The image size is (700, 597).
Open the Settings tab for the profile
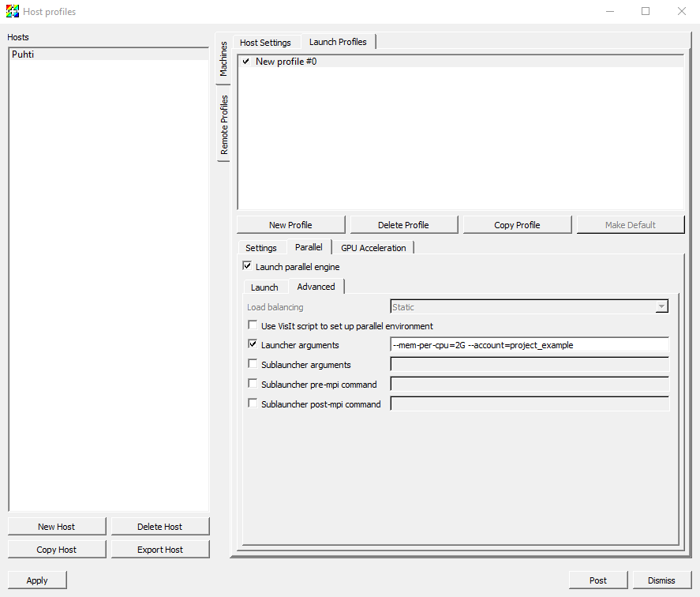(x=261, y=248)
